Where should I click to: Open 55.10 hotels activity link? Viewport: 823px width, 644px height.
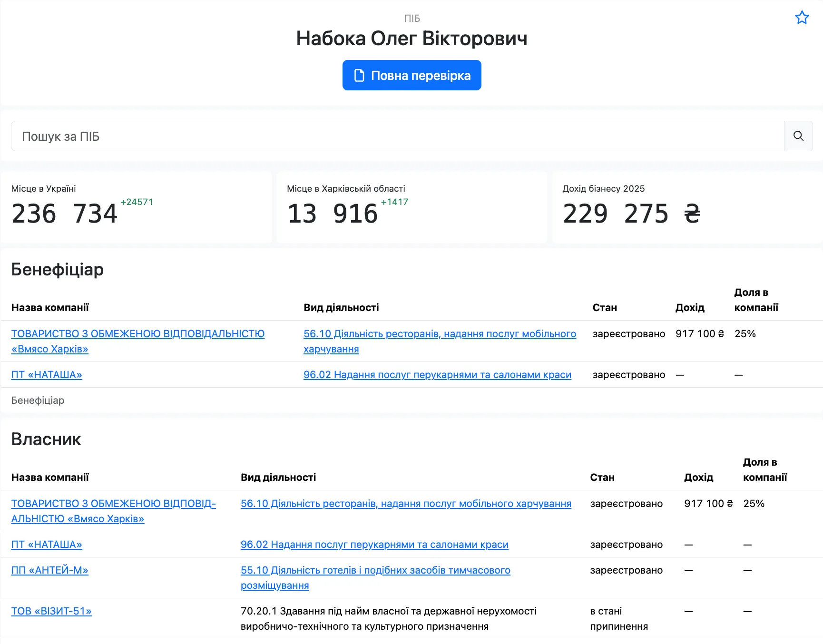pos(375,577)
